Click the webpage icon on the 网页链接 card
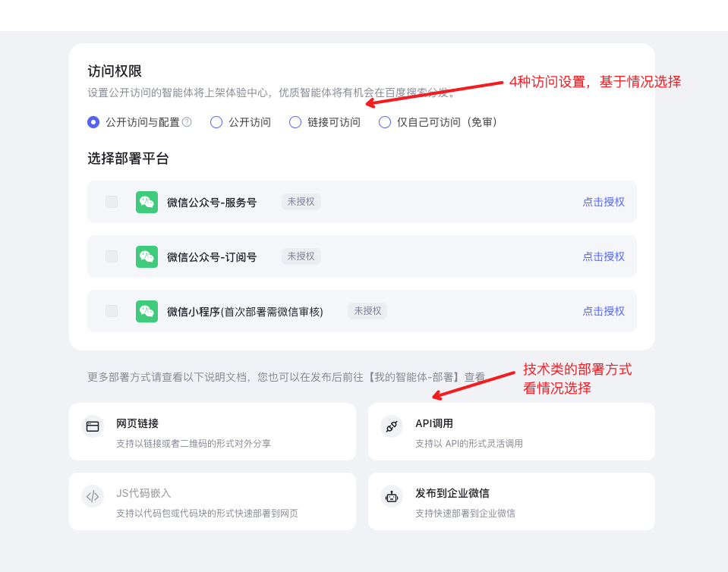Image resolution: width=728 pixels, height=572 pixels. tap(92, 426)
